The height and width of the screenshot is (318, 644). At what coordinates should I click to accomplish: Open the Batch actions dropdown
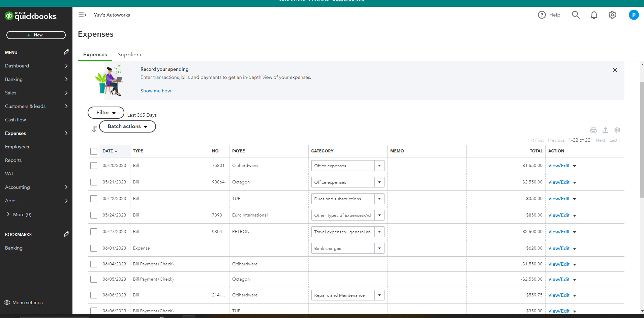(127, 126)
